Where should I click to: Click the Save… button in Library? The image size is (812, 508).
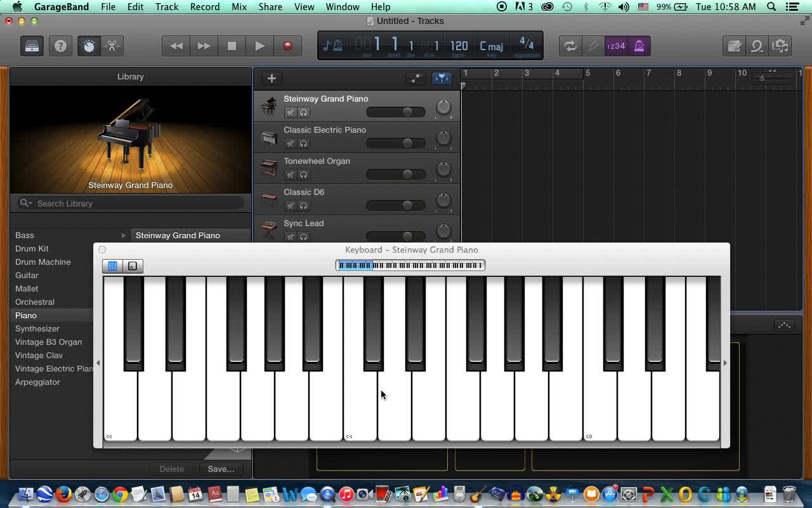point(221,469)
